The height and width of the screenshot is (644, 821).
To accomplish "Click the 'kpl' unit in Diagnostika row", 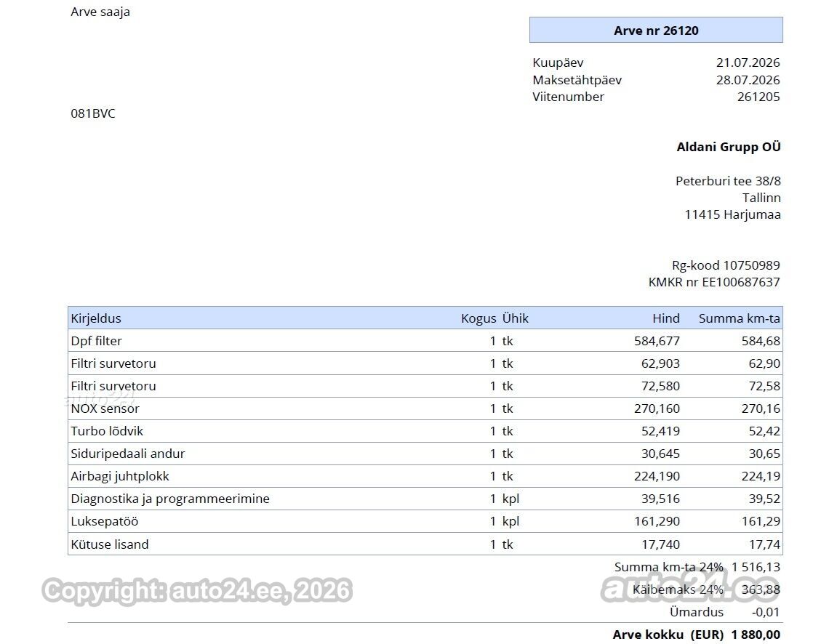I will click(x=510, y=499).
